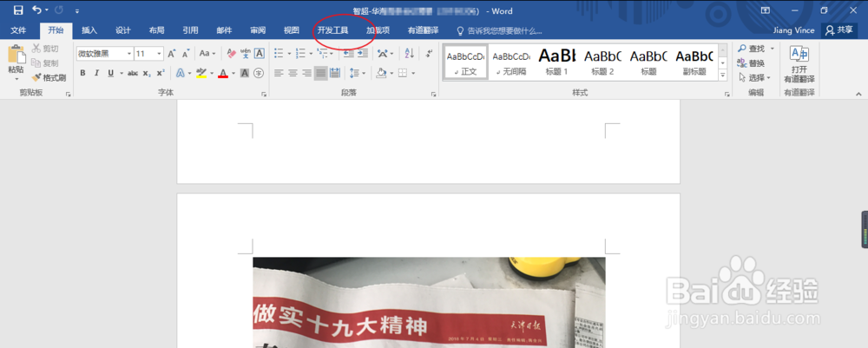Decrease the paragraph indent
Image resolution: width=868 pixels, height=348 pixels.
point(348,54)
